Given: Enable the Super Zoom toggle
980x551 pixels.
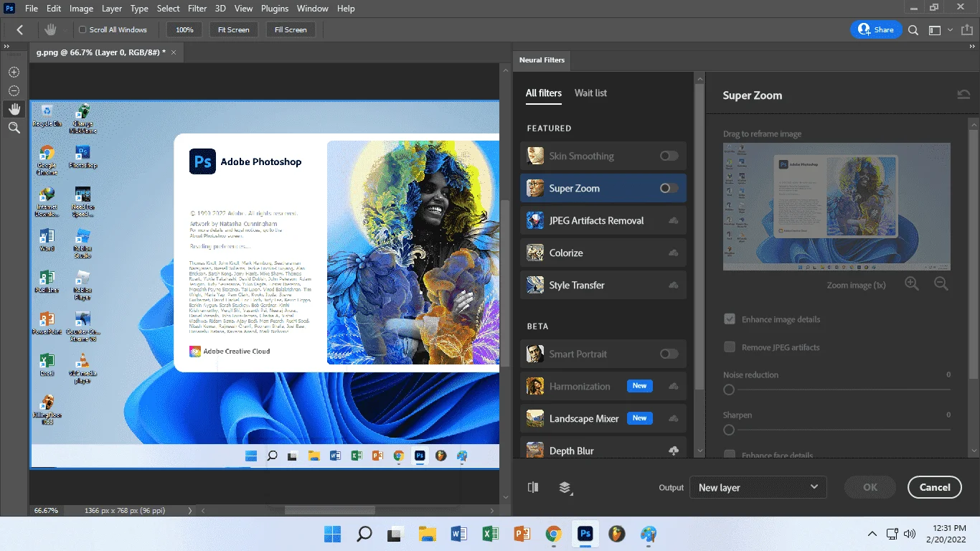Looking at the screenshot, I should coord(669,188).
